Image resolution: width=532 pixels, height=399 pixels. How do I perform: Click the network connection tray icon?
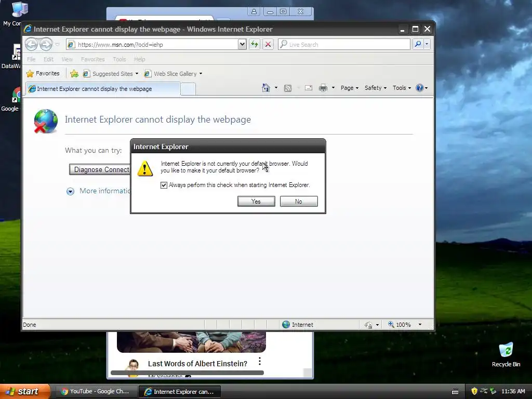484,391
